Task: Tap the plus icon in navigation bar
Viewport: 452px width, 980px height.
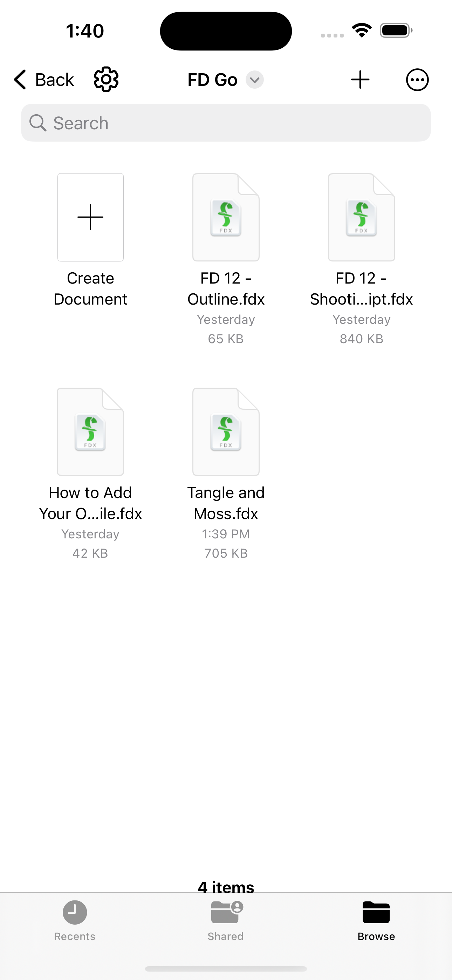Action: click(x=360, y=80)
